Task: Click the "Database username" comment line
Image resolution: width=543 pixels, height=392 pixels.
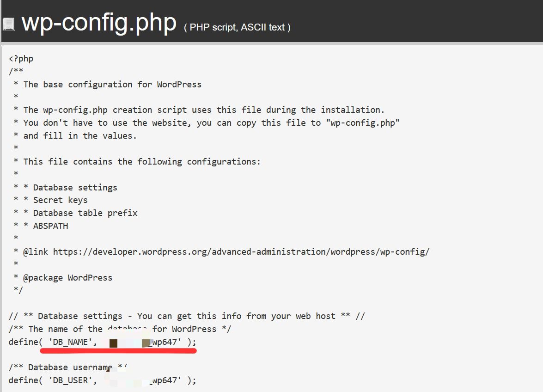Action: 67,367
